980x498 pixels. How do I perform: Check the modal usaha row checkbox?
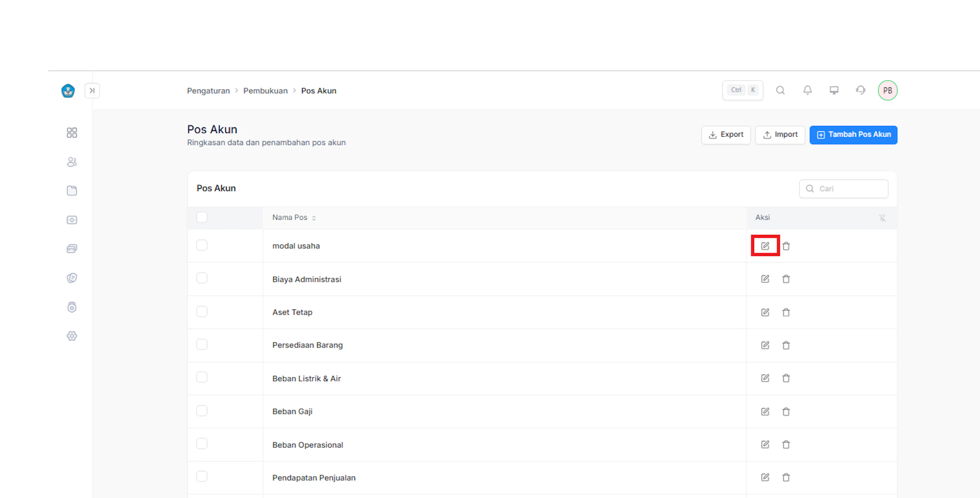click(x=202, y=245)
